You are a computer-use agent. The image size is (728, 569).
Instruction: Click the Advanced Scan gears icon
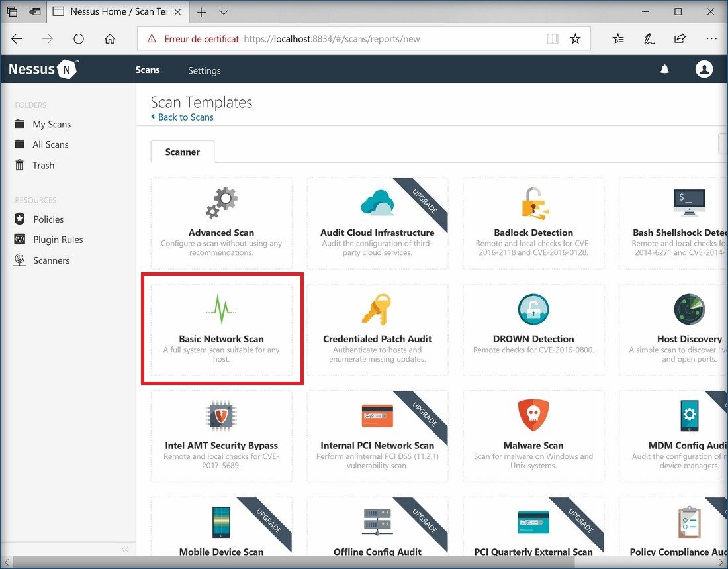pos(221,203)
